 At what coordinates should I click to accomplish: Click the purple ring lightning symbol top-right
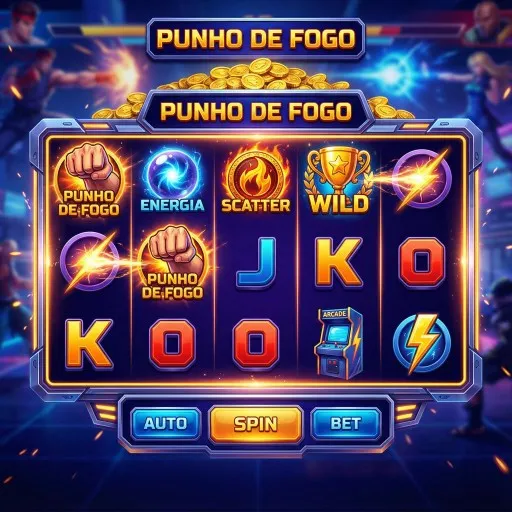click(421, 179)
